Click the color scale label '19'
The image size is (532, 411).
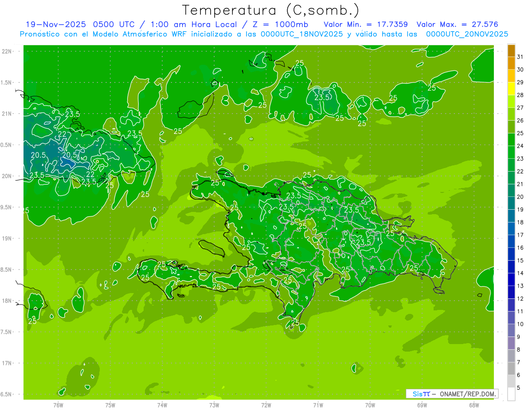point(520,209)
